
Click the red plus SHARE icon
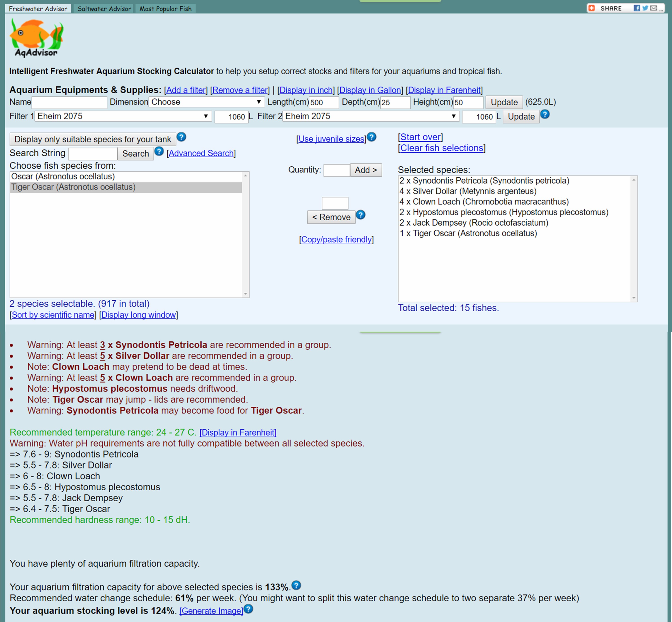(x=592, y=8)
